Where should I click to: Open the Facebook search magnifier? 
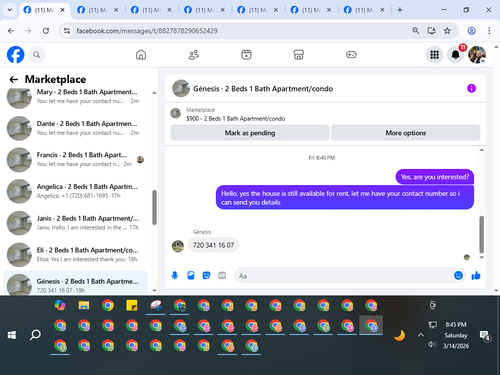click(37, 55)
